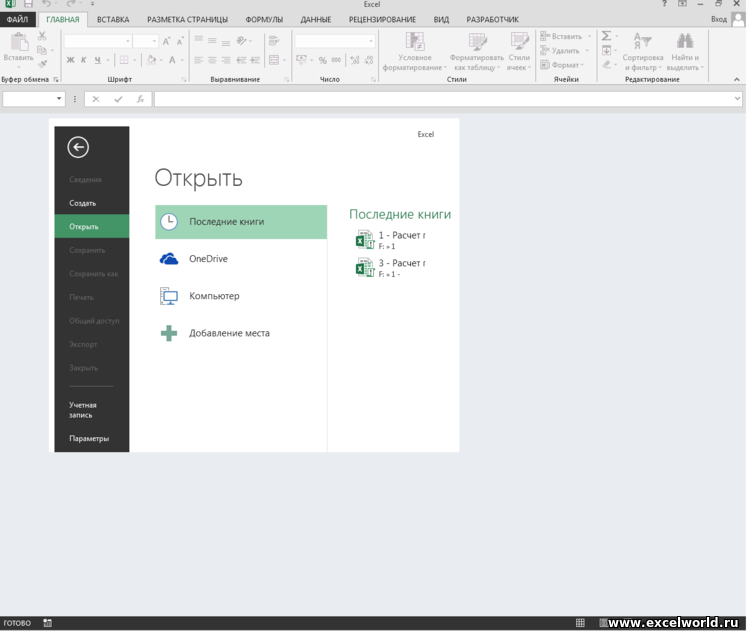Toggle italic К formatting

coord(84,60)
